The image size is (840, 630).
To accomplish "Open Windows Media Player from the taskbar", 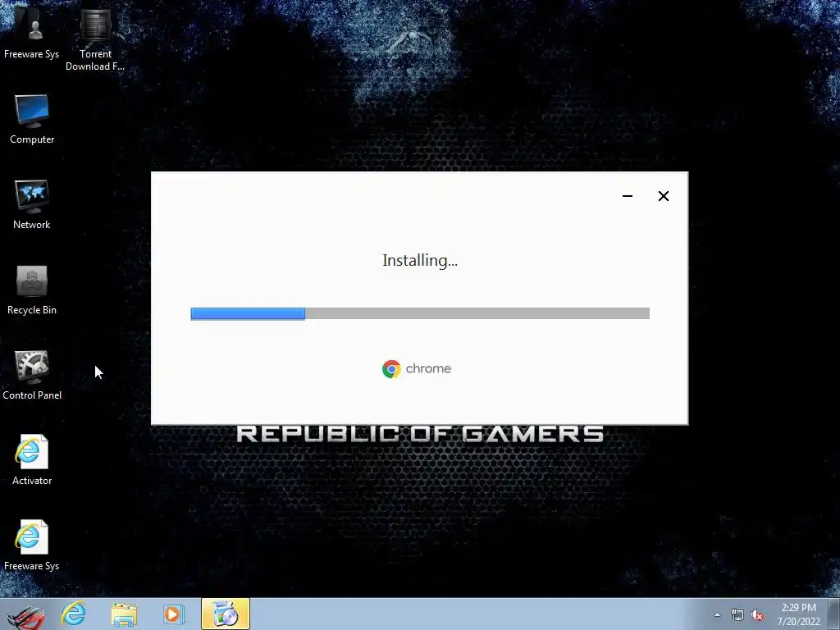I will point(174,614).
